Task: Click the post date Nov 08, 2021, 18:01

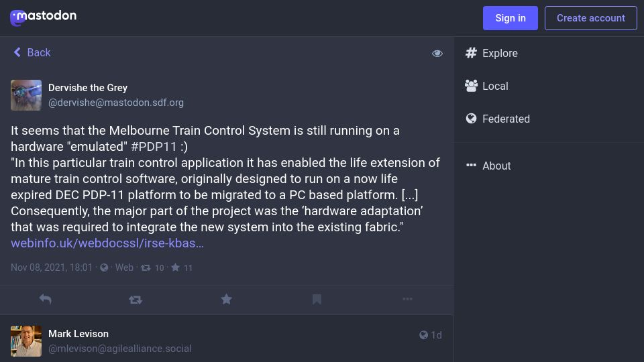Action: [x=52, y=267]
